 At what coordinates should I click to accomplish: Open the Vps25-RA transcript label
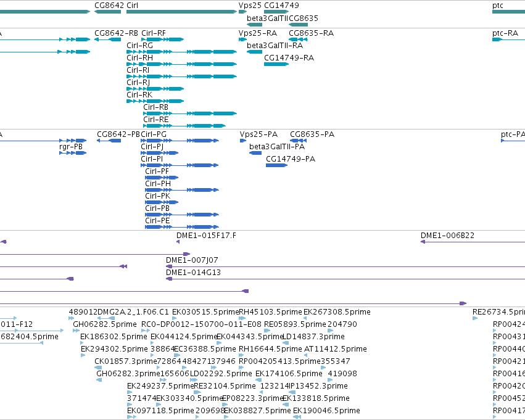click(258, 33)
